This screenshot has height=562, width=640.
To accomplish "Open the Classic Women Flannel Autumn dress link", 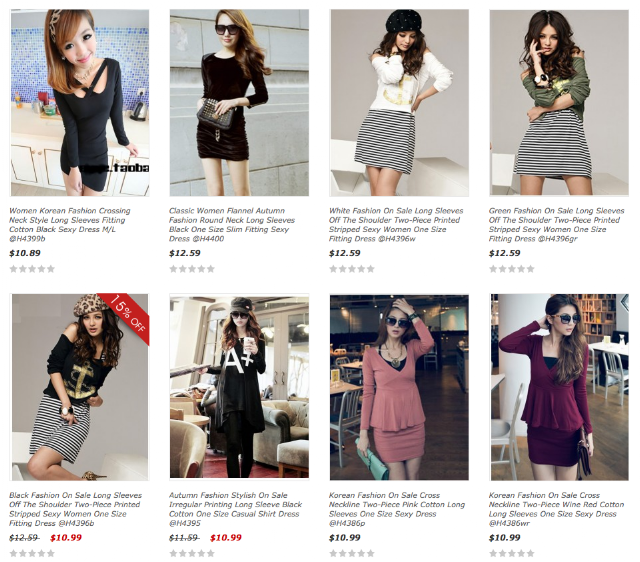I will click(x=232, y=224).
